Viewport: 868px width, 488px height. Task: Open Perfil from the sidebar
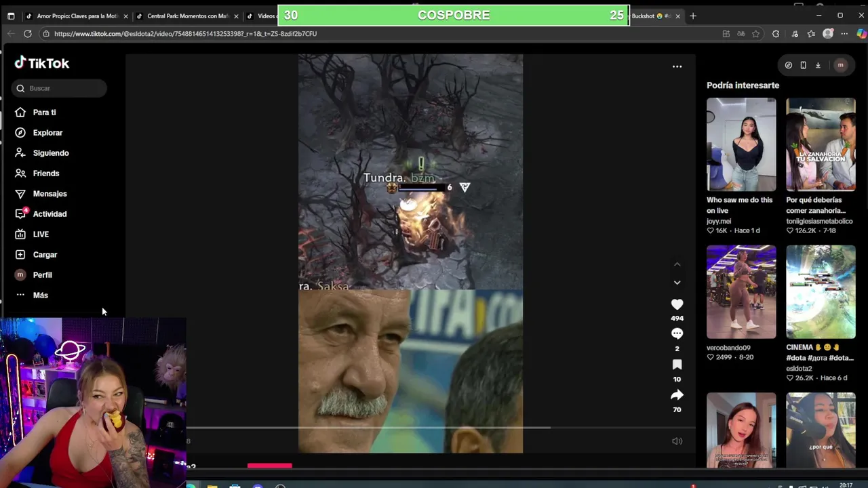42,275
